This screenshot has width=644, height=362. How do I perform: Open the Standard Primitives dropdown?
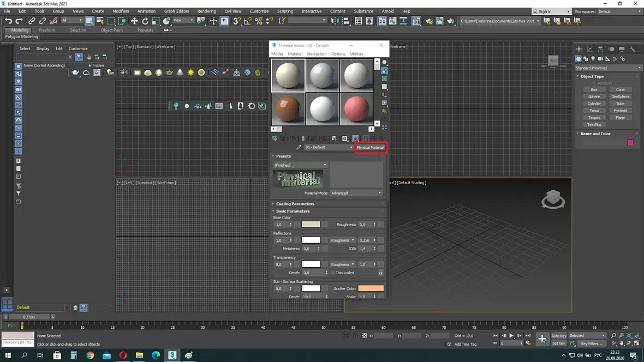608,68
